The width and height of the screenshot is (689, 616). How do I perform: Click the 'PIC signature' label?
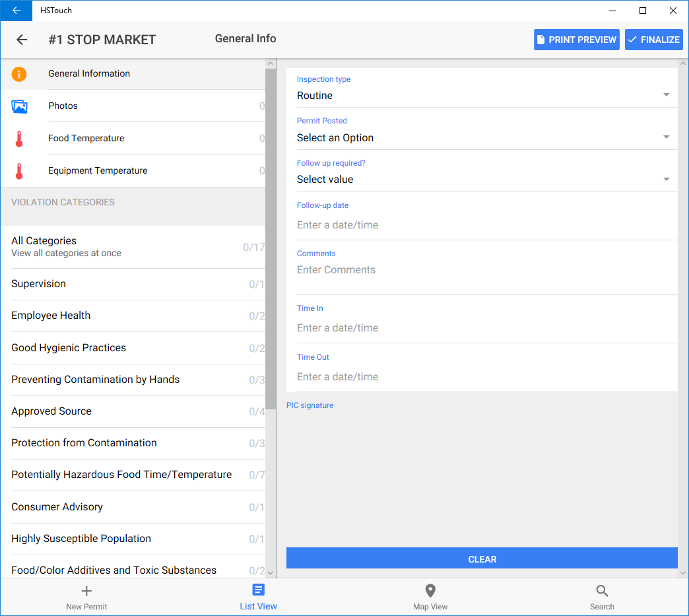[310, 405]
